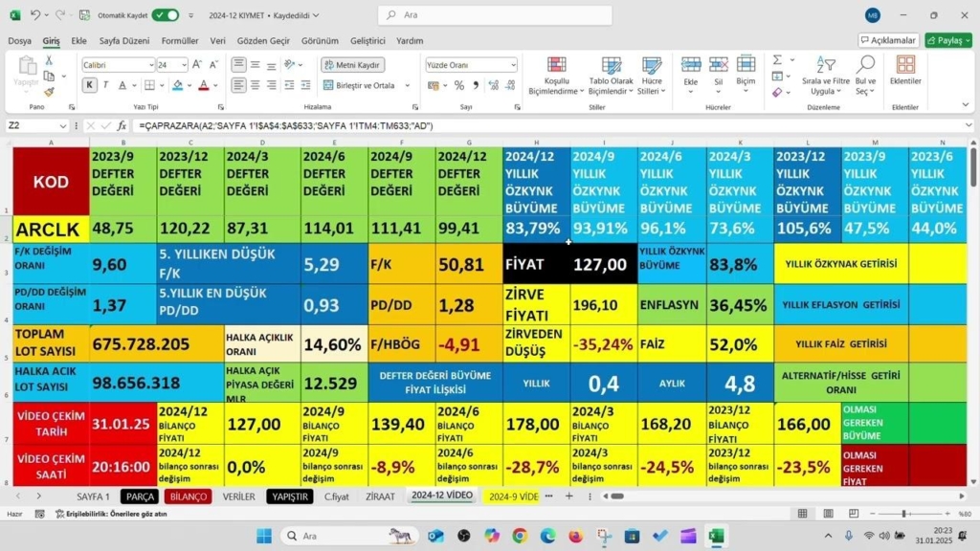Select the BİLANÇO sheet tab

tap(189, 496)
